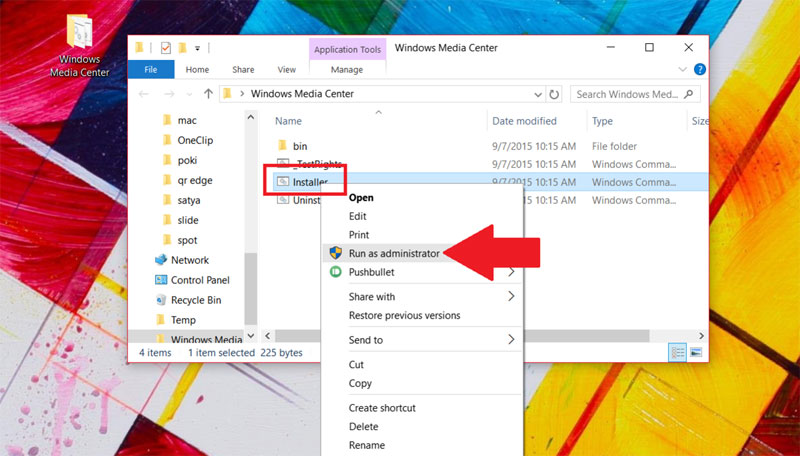
Task: Click the Search Windows Media Center box
Action: coord(635,94)
